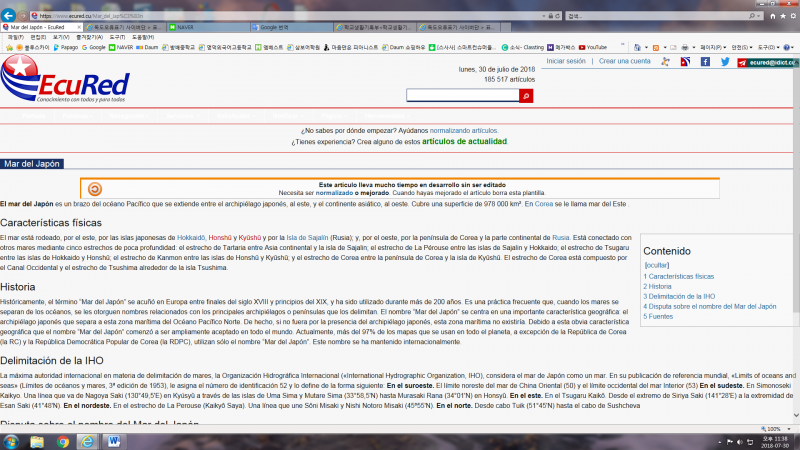Open the 도구(O) toolbar dropdown
The height and width of the screenshot is (450, 800).
(x=771, y=47)
